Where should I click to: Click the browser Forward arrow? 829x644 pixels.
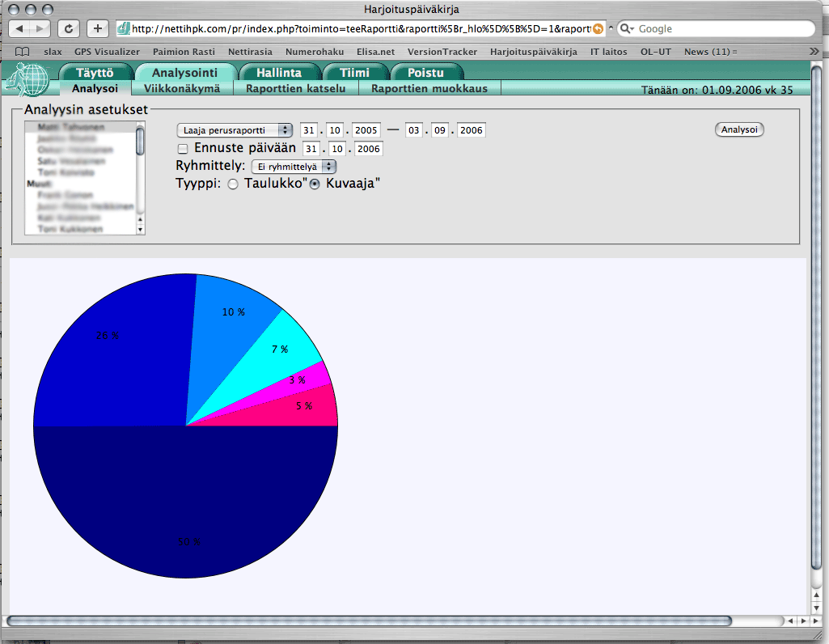click(40, 28)
